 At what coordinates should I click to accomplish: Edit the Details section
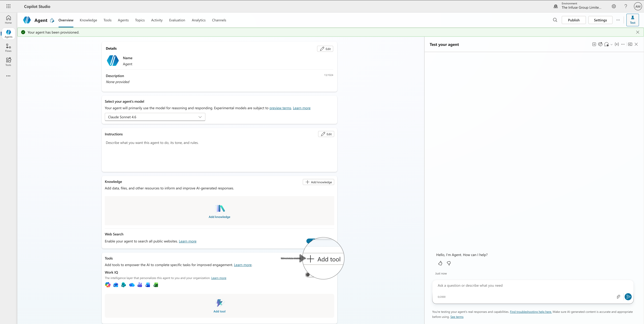(325, 49)
